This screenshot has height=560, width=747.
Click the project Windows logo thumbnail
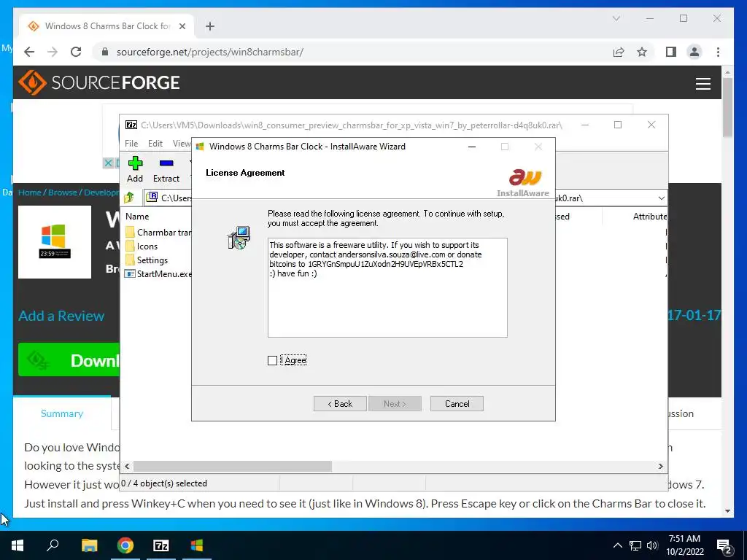pos(55,242)
